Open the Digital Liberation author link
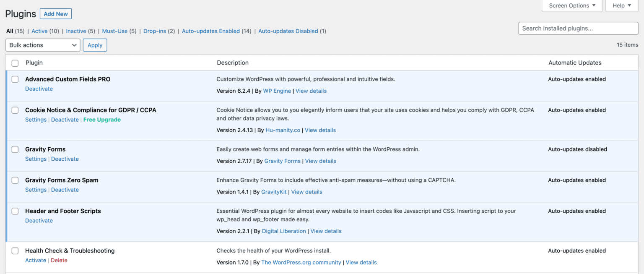The height and width of the screenshot is (274, 644). point(284,231)
